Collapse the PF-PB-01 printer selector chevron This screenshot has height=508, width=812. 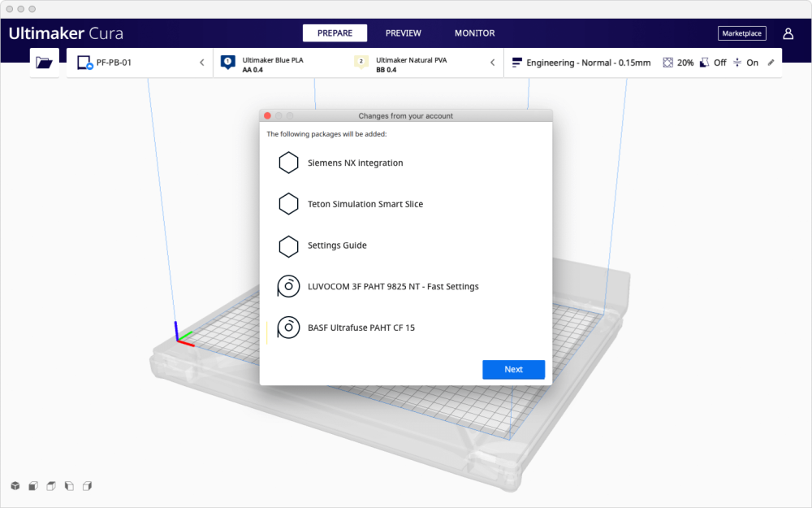point(202,63)
